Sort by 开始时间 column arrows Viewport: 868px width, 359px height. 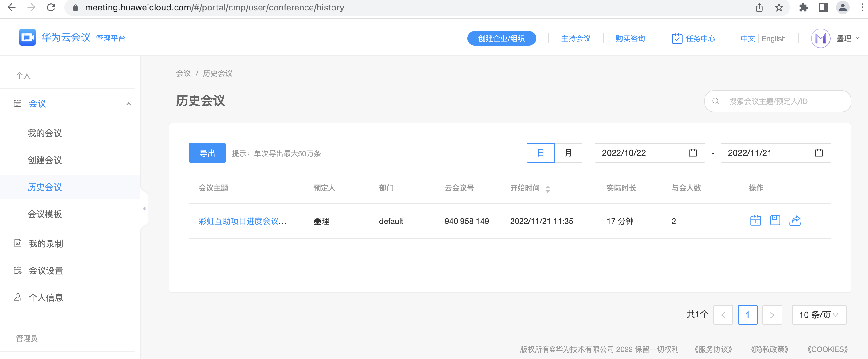pos(547,189)
